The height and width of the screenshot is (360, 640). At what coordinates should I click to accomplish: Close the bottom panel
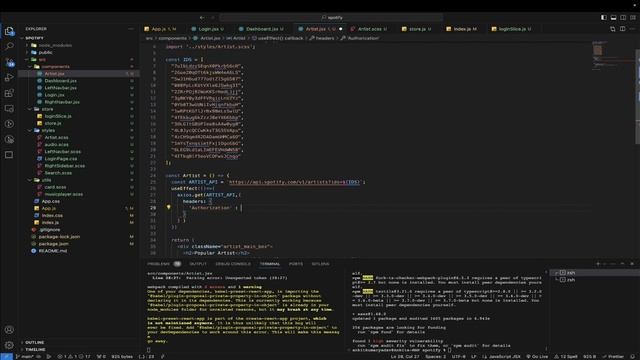pyautogui.click(x=632, y=264)
